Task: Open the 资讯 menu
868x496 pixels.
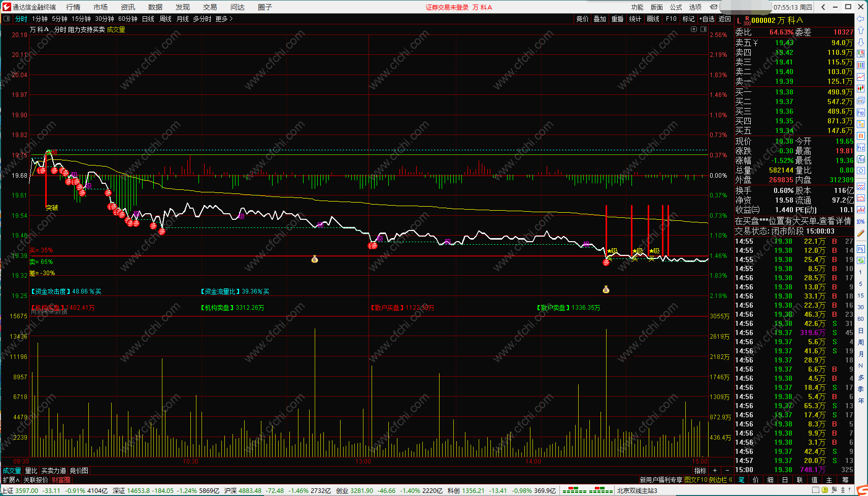Action: (x=128, y=7)
